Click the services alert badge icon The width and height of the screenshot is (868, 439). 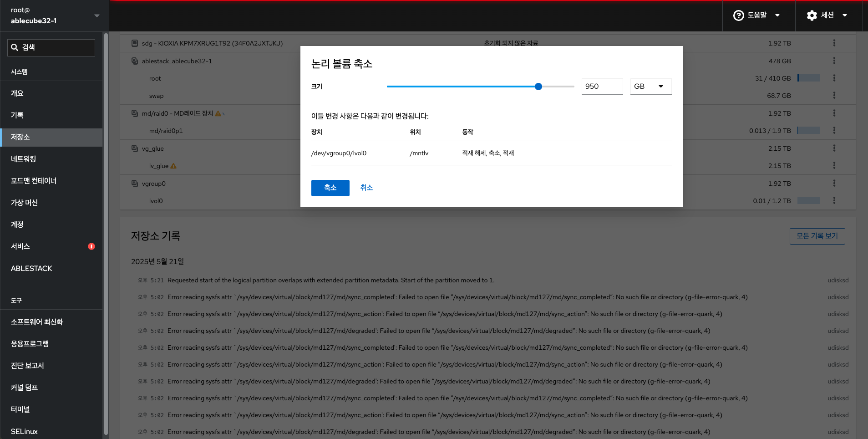point(91,246)
